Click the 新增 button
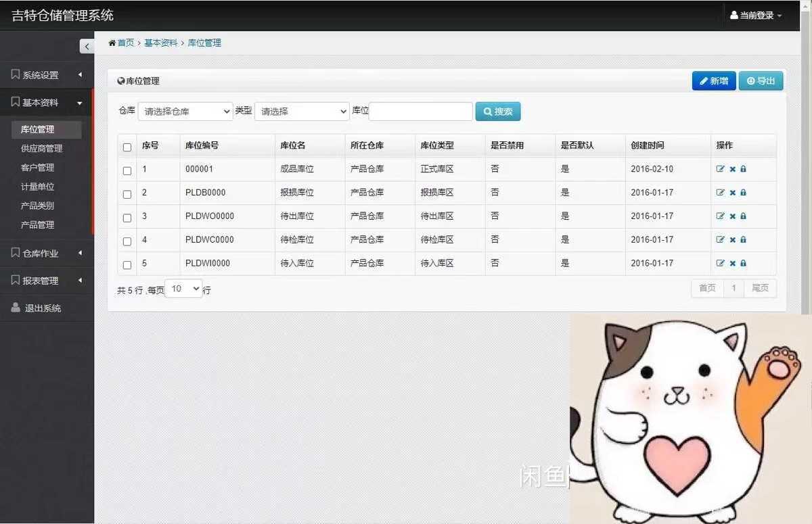The image size is (812, 524). [714, 80]
